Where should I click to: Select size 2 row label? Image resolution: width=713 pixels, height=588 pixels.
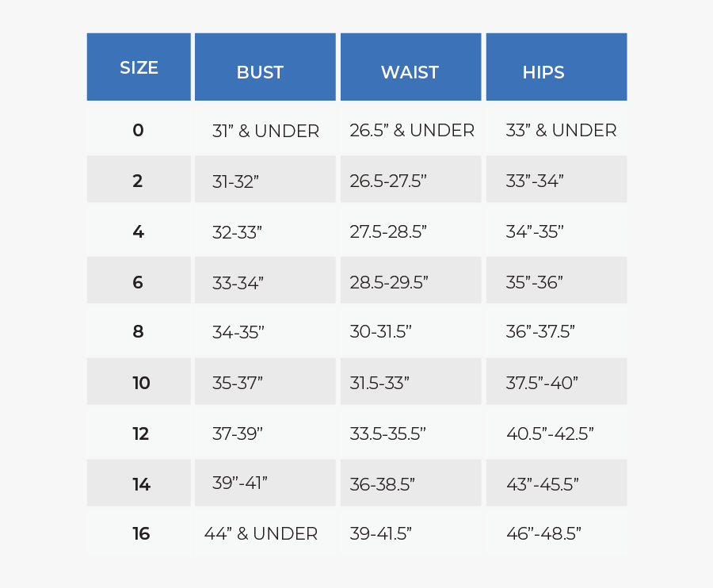pos(138,181)
